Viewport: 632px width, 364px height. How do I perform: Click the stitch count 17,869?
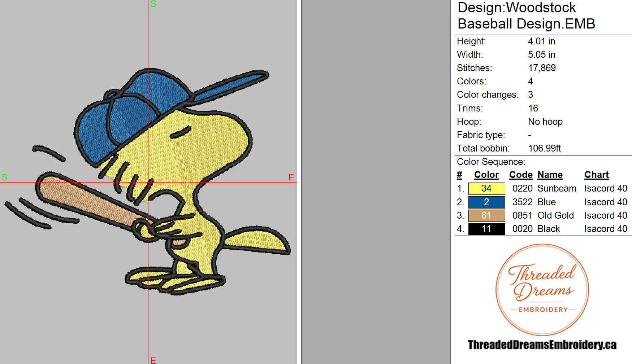tap(542, 68)
